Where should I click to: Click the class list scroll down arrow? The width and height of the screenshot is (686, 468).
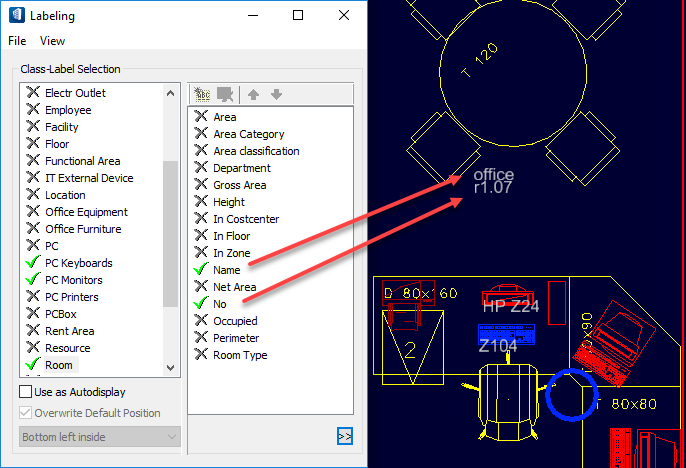click(171, 367)
